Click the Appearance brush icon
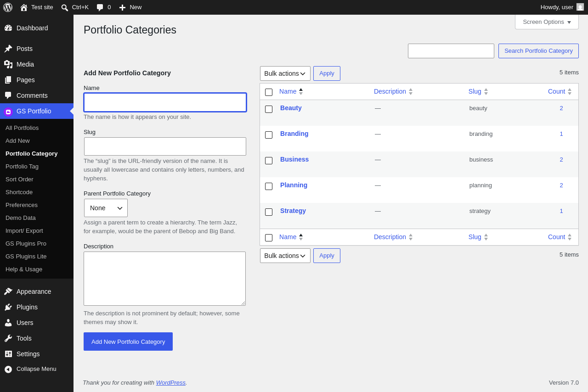The width and height of the screenshot is (588, 392). click(x=8, y=291)
